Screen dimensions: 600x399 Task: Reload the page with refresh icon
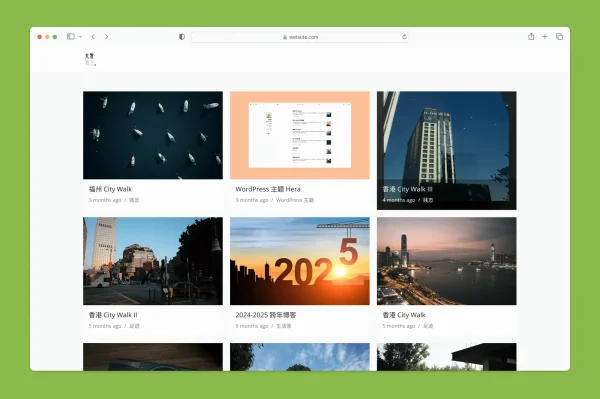click(x=404, y=37)
